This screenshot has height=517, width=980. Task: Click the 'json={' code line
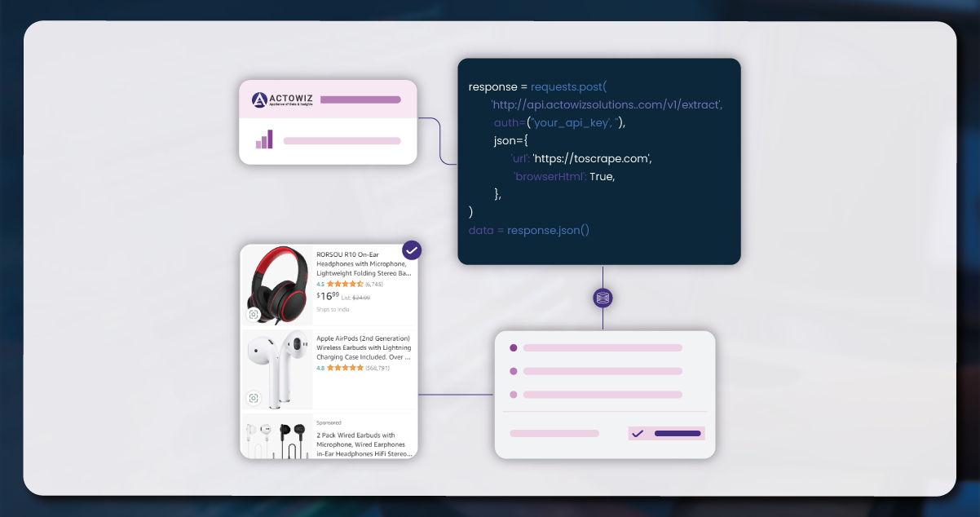[x=512, y=140]
